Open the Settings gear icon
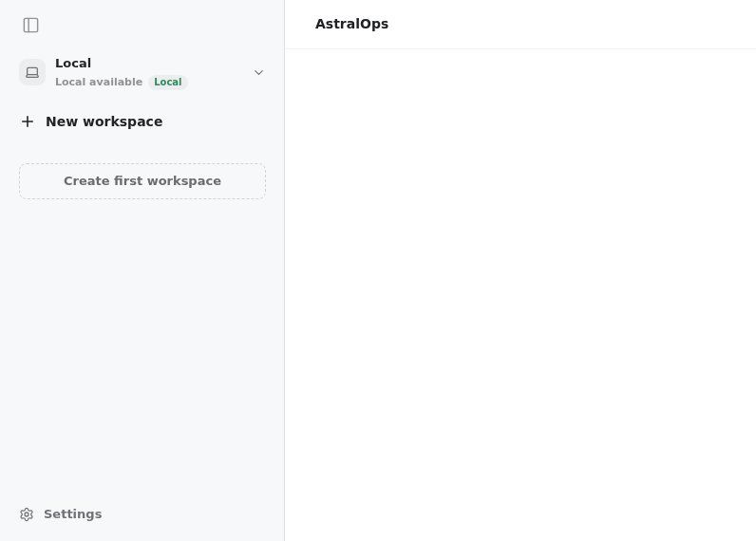 [27, 514]
